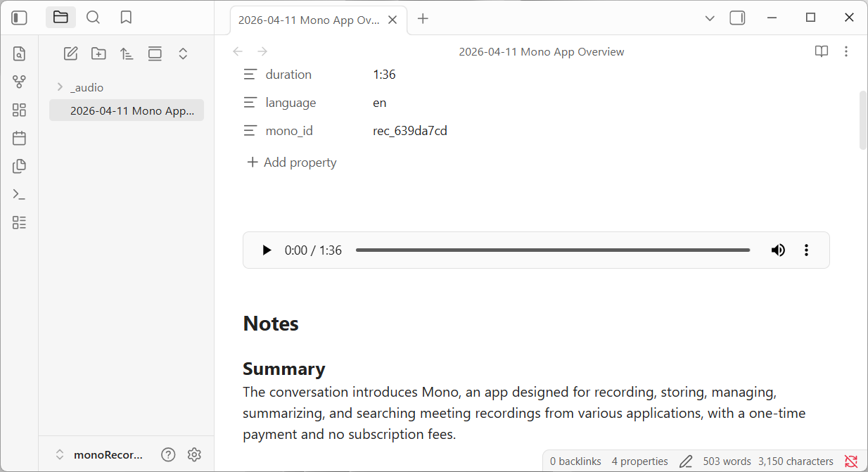The image size is (868, 472).
Task: Click the Summary heading
Action: pos(284,369)
